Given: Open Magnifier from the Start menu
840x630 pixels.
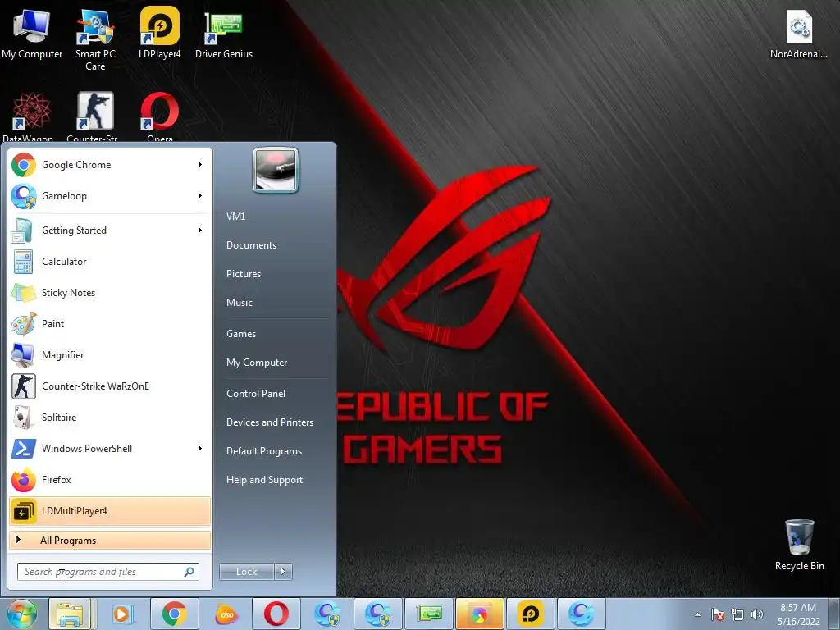Looking at the screenshot, I should (x=110, y=354).
